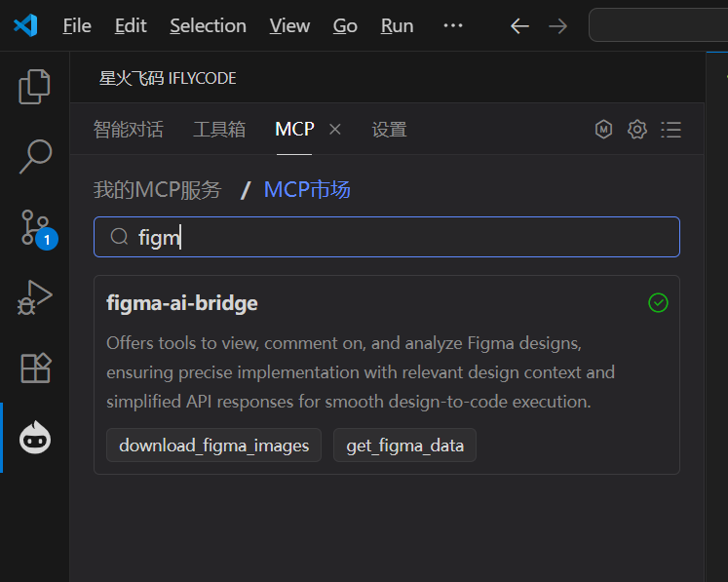Click the download_figma_images tool tag
Screen dimensions: 728x582
[x=213, y=446]
